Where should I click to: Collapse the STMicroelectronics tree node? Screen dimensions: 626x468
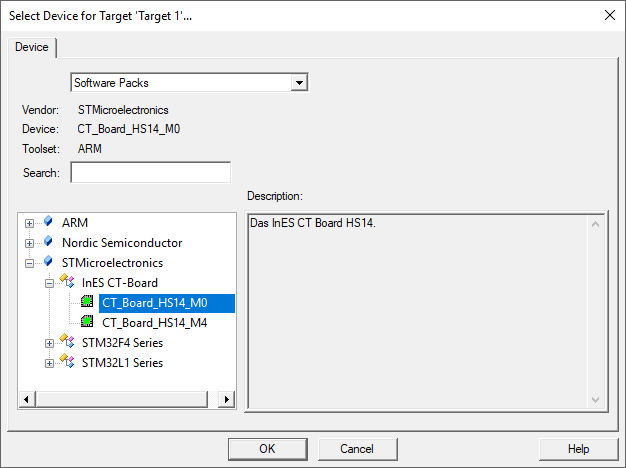click(30, 263)
